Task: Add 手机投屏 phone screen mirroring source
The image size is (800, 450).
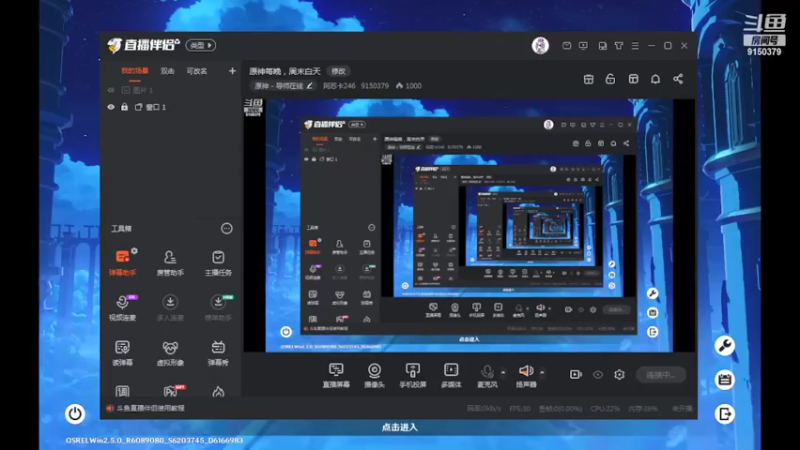Action: click(412, 375)
